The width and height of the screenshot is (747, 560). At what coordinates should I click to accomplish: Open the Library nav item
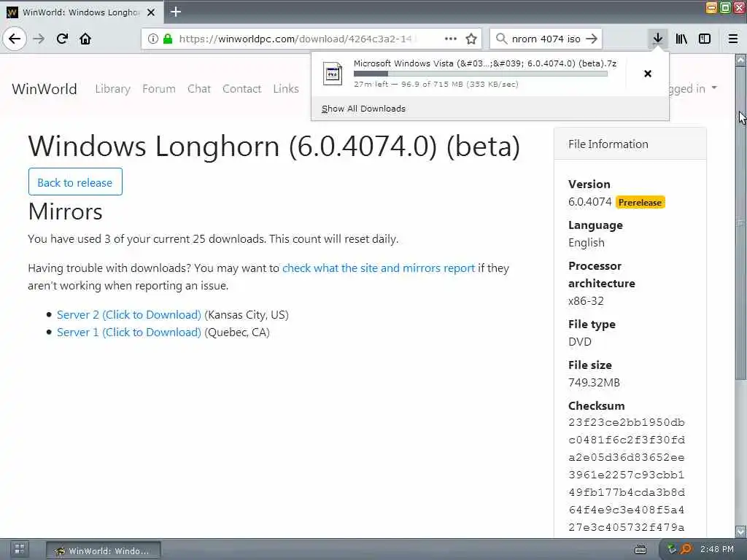coord(112,88)
